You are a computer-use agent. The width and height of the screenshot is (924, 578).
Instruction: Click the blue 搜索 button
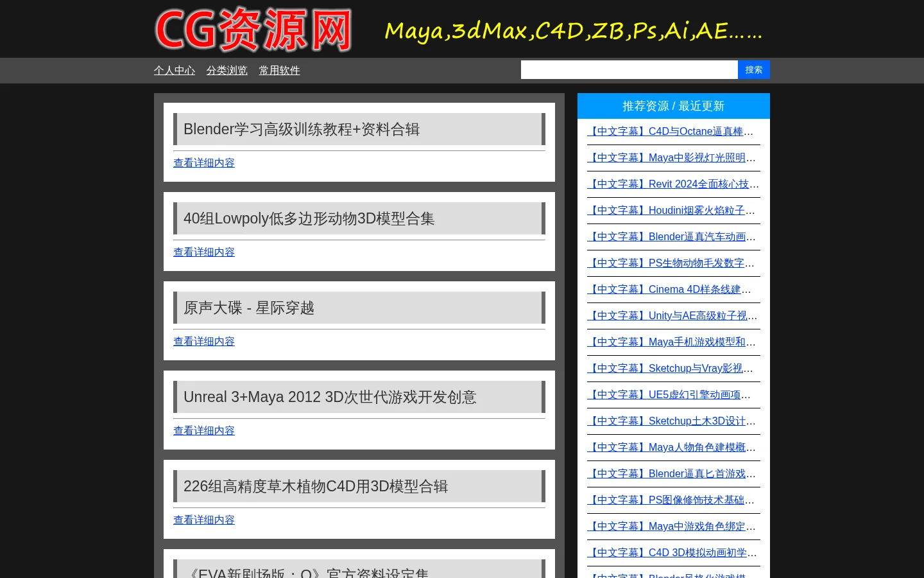click(x=754, y=70)
